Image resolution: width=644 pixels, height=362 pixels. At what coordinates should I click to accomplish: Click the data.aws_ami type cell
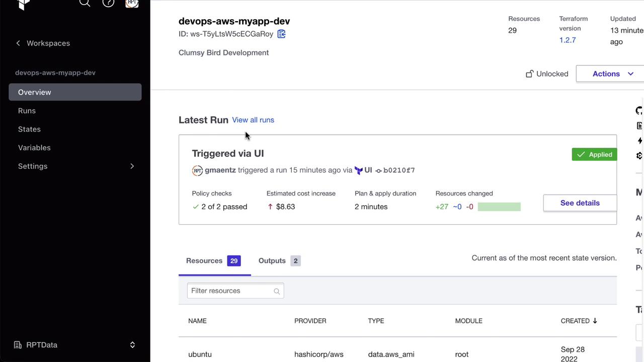coord(391,354)
